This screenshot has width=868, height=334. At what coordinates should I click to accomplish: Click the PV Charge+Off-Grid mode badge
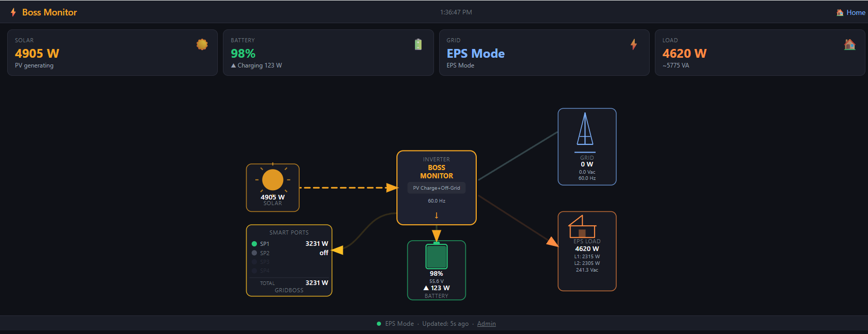[x=437, y=188]
